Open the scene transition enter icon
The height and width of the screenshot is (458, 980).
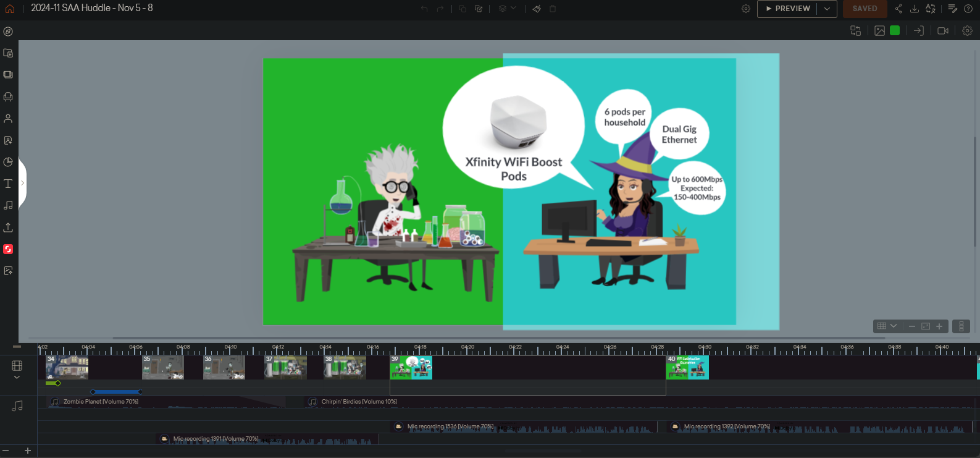[x=919, y=31]
